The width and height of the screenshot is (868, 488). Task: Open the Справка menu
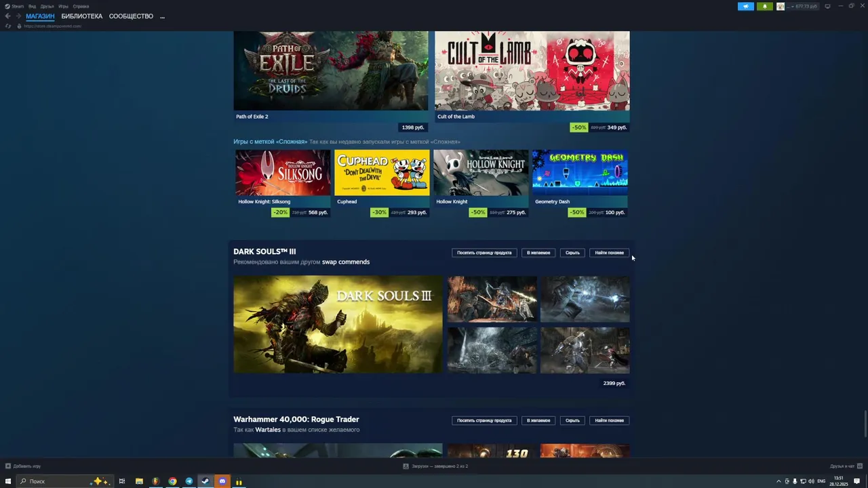coord(81,6)
